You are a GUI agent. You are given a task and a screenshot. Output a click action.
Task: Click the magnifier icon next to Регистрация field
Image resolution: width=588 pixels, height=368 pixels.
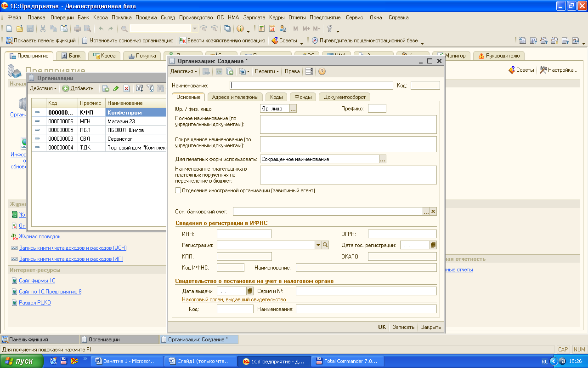[x=325, y=245]
